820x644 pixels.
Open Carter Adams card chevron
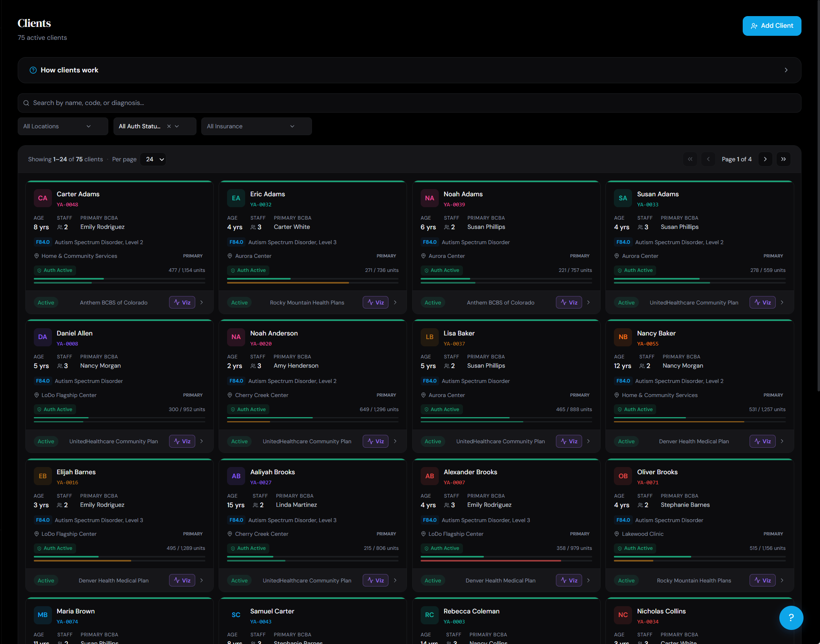pyautogui.click(x=202, y=302)
